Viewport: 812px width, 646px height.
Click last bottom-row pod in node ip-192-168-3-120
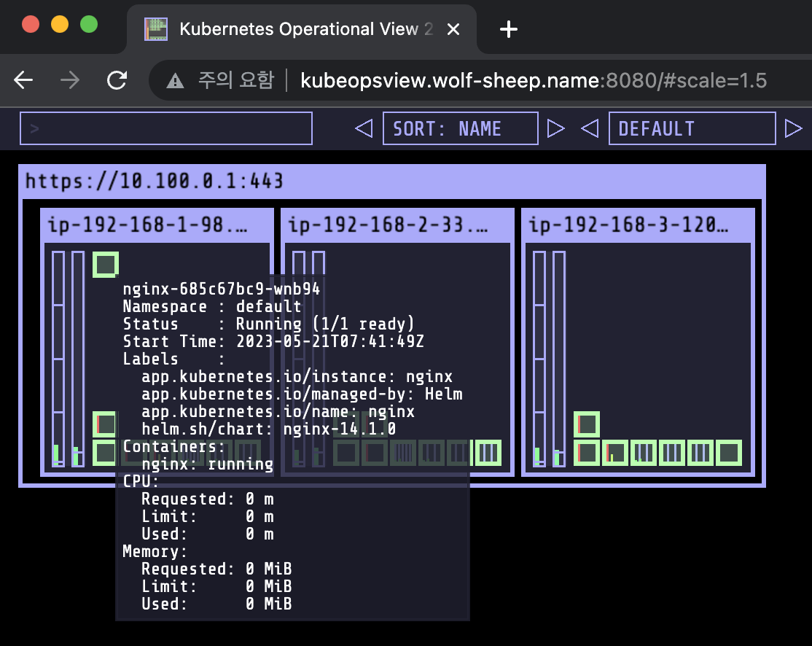point(729,453)
